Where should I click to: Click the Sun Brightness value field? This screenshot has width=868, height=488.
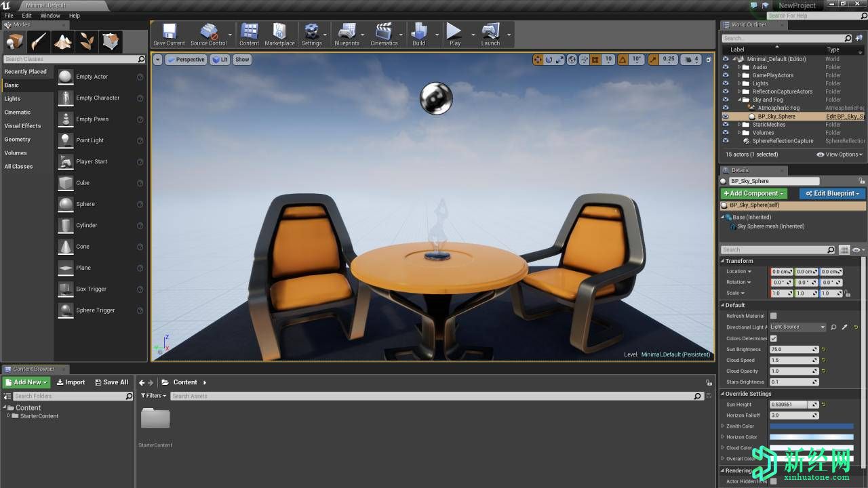coord(790,350)
